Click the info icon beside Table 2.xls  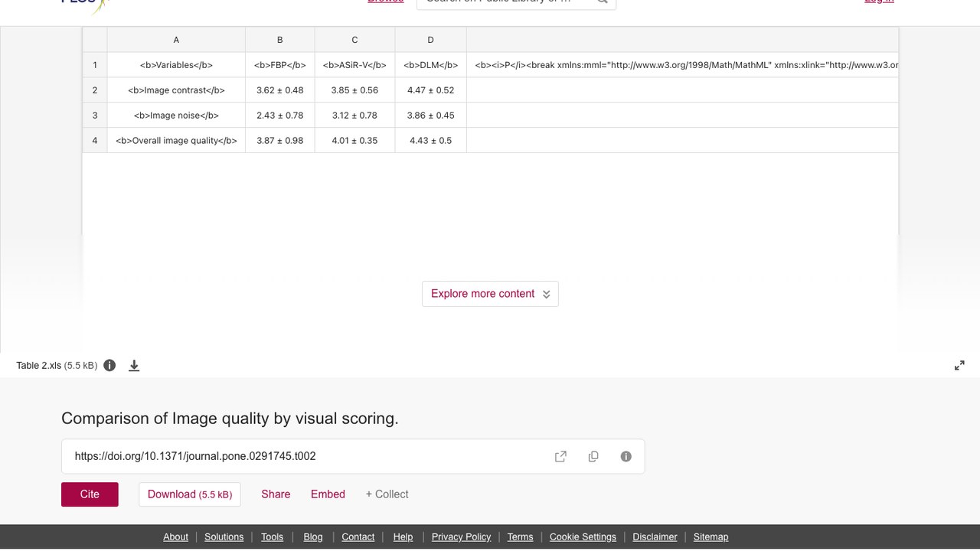[109, 365]
